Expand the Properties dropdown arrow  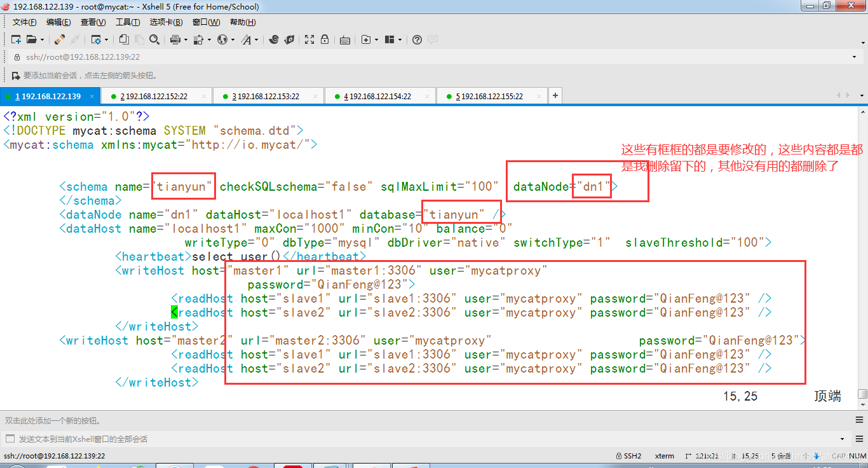point(106,39)
